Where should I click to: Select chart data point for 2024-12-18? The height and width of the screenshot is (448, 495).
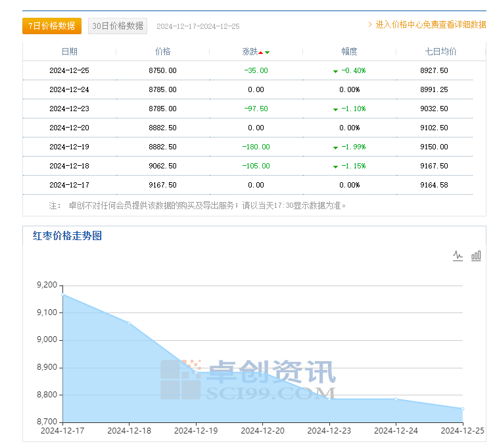coord(130,323)
